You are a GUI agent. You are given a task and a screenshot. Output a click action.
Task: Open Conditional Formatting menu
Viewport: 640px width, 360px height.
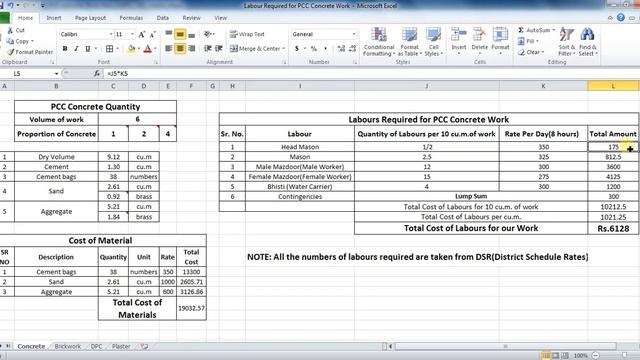coord(379,42)
